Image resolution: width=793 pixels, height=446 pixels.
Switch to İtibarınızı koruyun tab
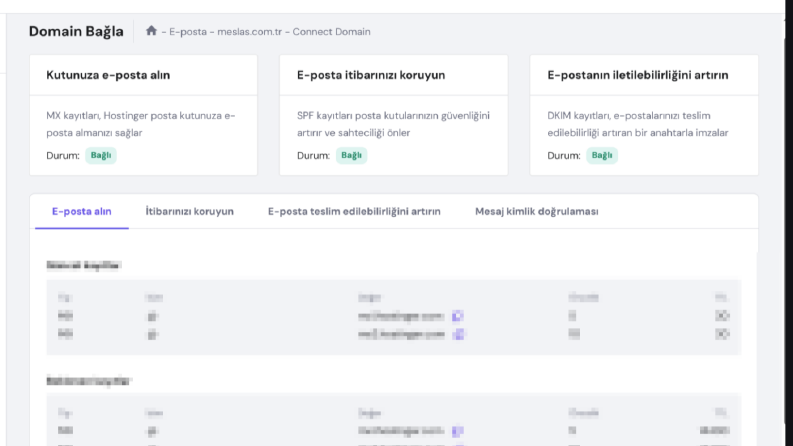coord(190,211)
